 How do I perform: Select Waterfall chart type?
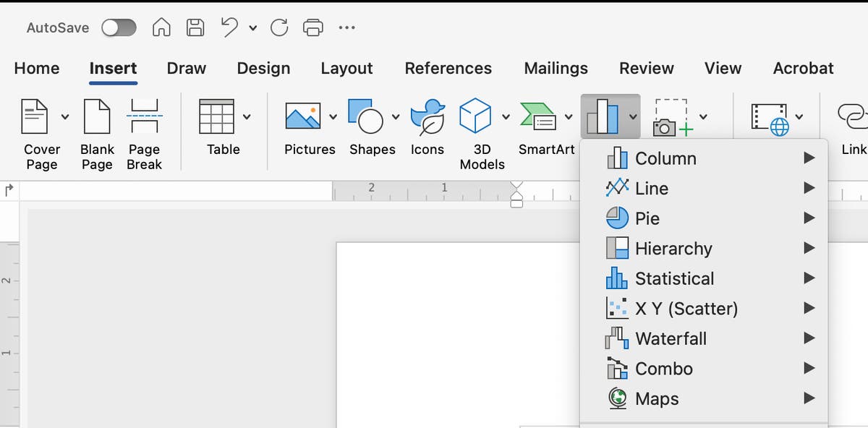(704, 338)
